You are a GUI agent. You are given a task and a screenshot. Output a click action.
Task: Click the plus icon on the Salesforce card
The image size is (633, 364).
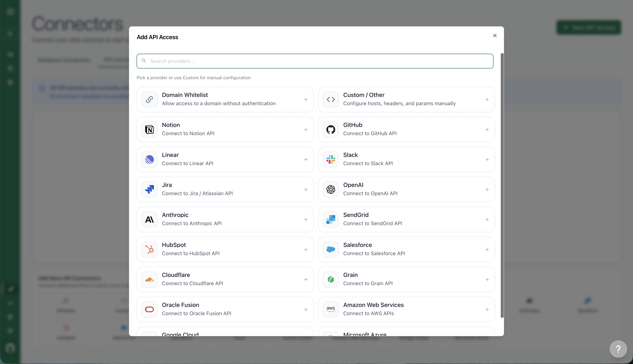487,249
